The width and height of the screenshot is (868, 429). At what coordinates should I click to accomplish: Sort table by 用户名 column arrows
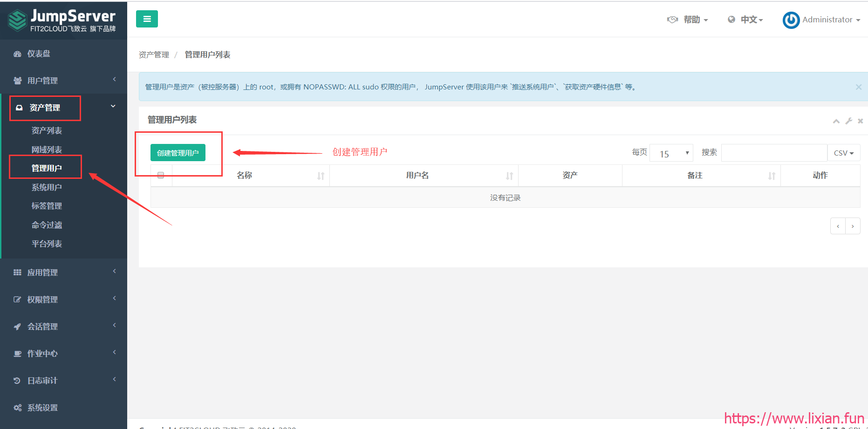[509, 176]
